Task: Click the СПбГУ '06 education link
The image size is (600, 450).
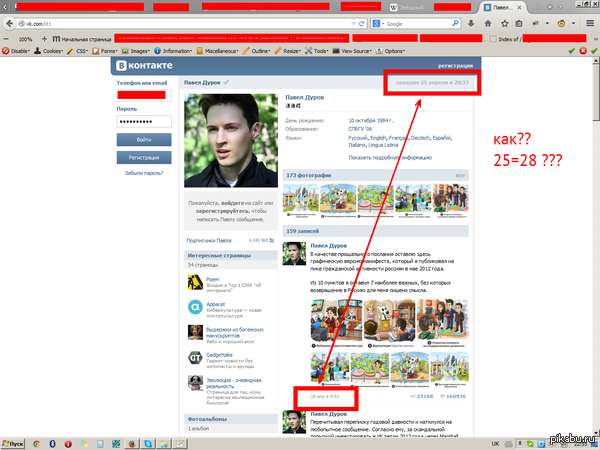Action: point(360,129)
